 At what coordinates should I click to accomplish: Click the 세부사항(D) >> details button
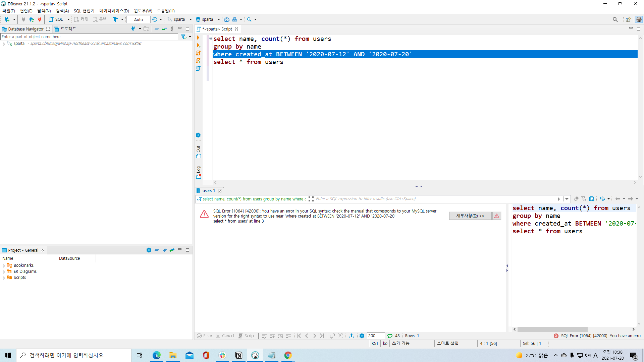[x=470, y=216]
